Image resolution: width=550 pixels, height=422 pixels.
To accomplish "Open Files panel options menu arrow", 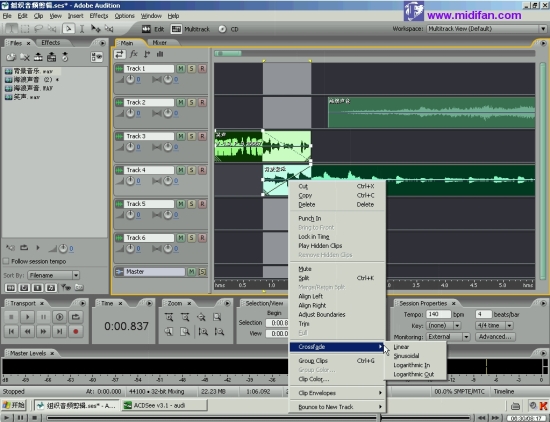I will pyautogui.click(x=102, y=43).
